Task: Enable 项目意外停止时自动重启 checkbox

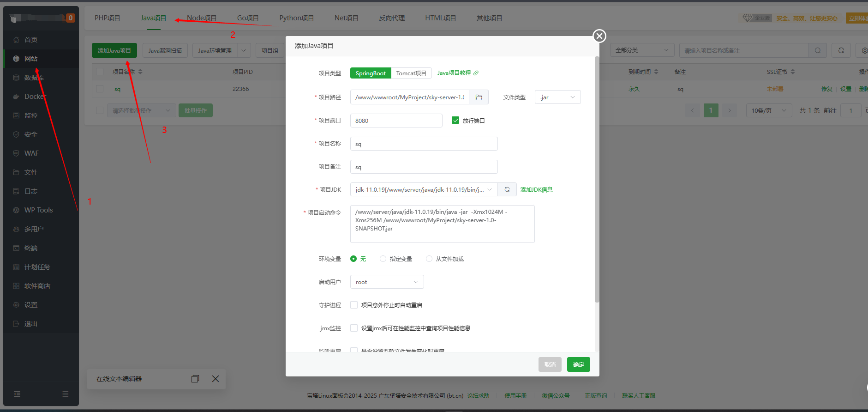Action: point(354,305)
